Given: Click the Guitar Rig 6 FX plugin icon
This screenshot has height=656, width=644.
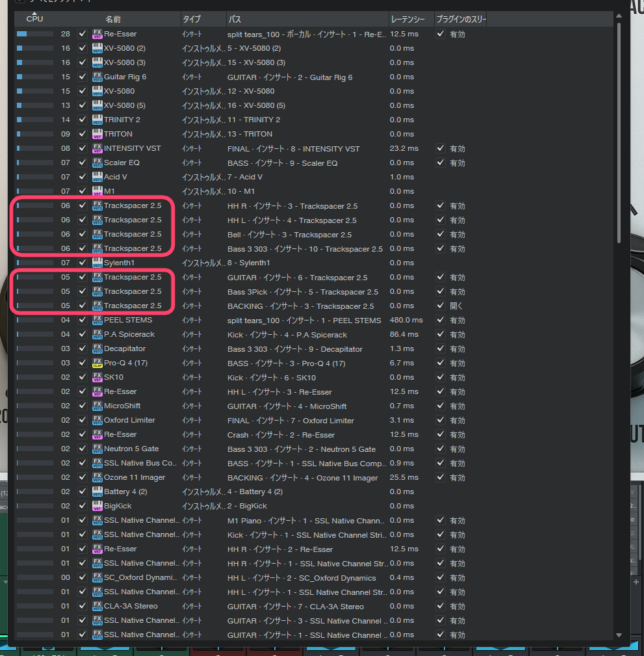Looking at the screenshot, I should point(97,77).
